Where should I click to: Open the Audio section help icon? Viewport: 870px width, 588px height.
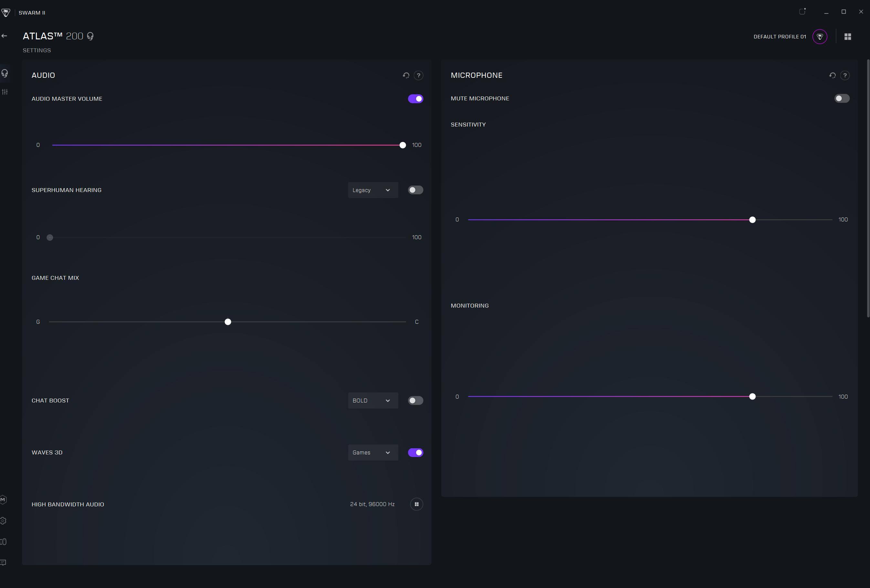pos(418,75)
